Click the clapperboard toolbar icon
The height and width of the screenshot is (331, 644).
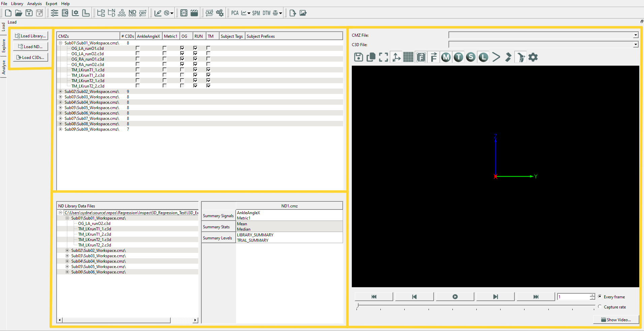(x=194, y=13)
